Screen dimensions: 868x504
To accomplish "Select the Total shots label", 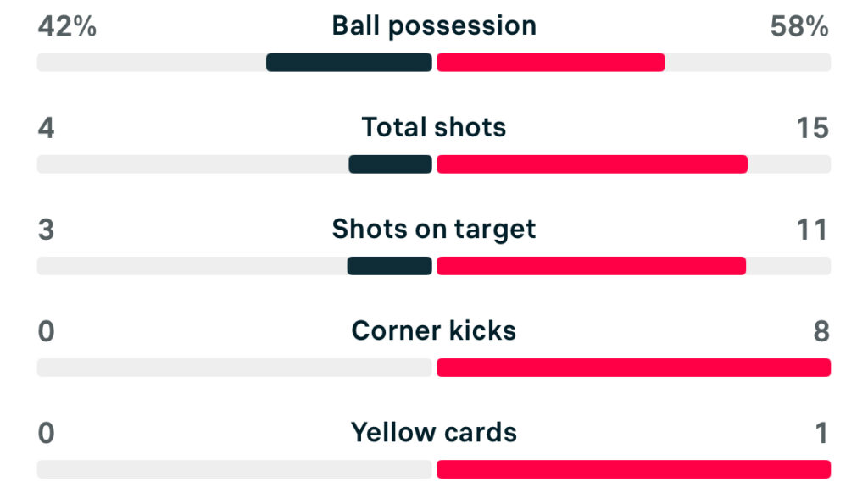I will (434, 128).
